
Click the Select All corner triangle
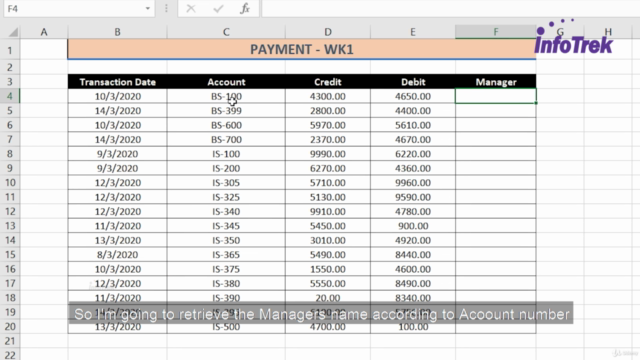(13, 32)
